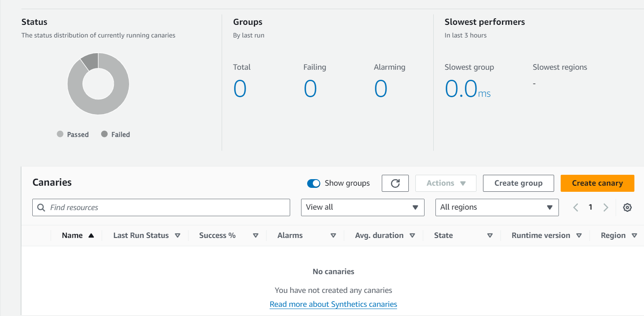The image size is (644, 316).
Task: Click the Find resources search field
Action: click(161, 207)
